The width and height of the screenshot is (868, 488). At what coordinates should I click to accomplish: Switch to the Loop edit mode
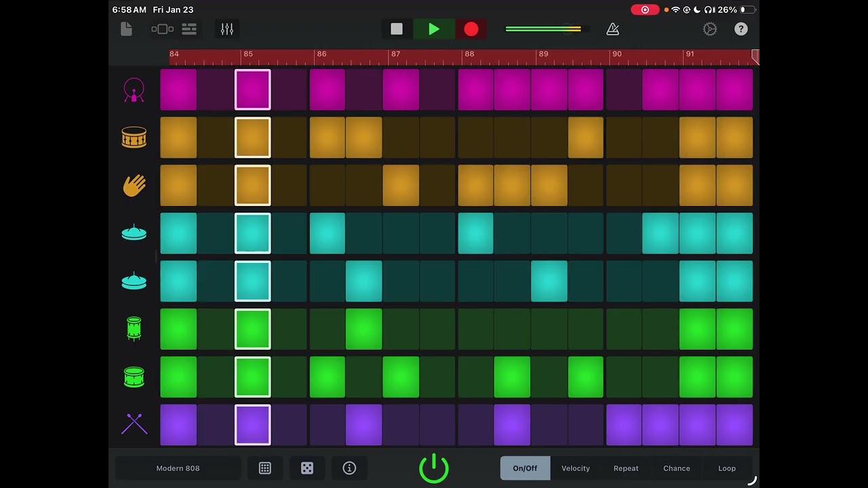click(x=727, y=468)
